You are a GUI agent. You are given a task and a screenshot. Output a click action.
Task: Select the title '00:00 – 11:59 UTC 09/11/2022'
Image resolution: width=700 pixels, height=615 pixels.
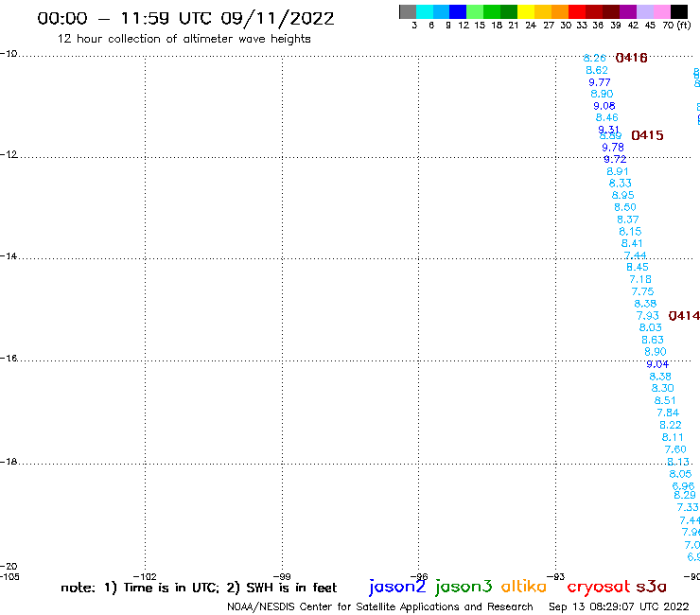185,18
